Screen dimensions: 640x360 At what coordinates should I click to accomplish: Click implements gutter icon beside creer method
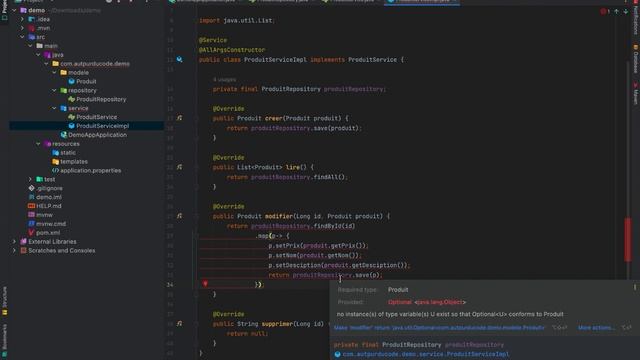(179, 118)
